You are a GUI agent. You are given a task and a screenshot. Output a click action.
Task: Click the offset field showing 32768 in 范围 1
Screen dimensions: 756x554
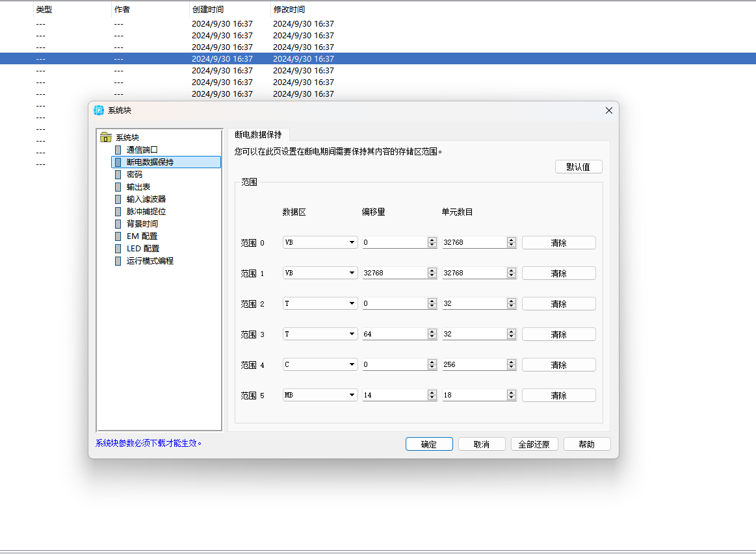click(x=395, y=273)
